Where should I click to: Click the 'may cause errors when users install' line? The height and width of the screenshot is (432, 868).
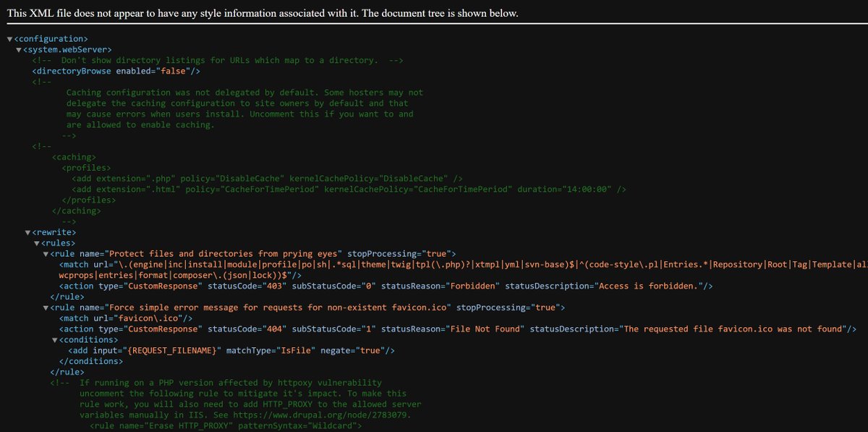click(x=240, y=114)
